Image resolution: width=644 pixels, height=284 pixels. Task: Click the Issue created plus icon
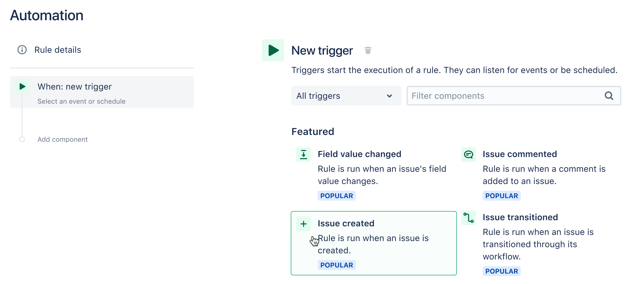(x=304, y=224)
